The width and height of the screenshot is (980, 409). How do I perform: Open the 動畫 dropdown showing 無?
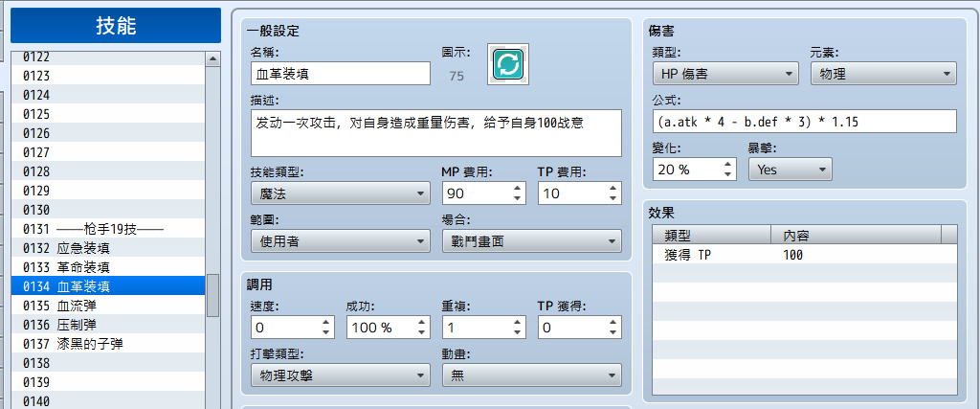pyautogui.click(x=532, y=375)
